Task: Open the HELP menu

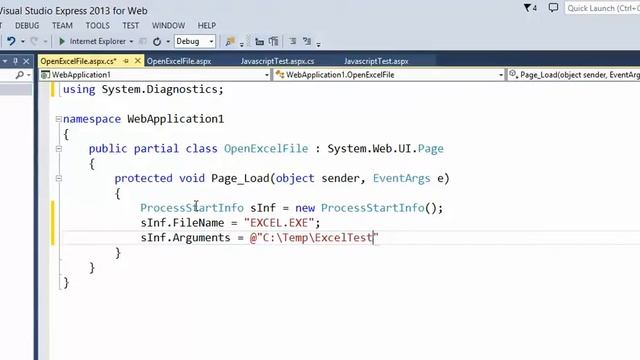Action: pyautogui.click(x=207, y=25)
